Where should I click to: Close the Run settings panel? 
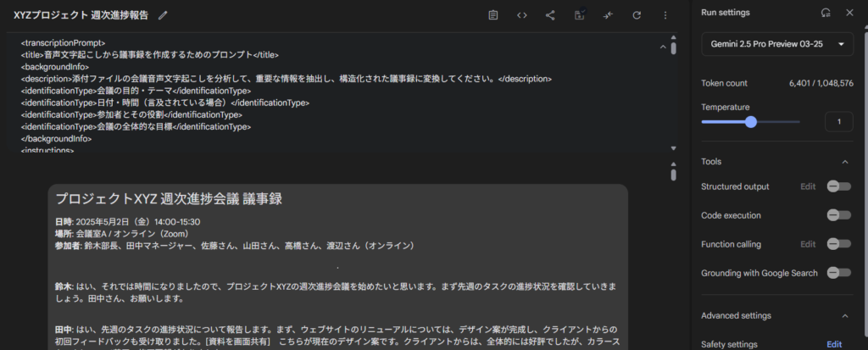(x=849, y=13)
